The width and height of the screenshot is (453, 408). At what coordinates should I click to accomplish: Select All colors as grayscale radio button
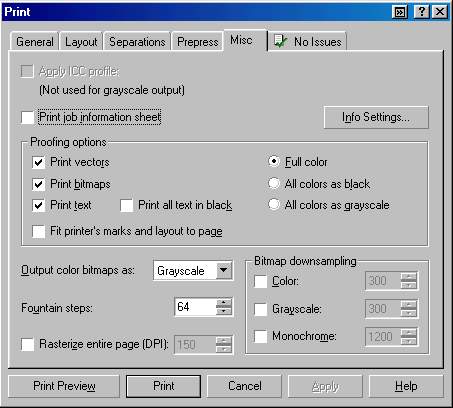(x=274, y=204)
